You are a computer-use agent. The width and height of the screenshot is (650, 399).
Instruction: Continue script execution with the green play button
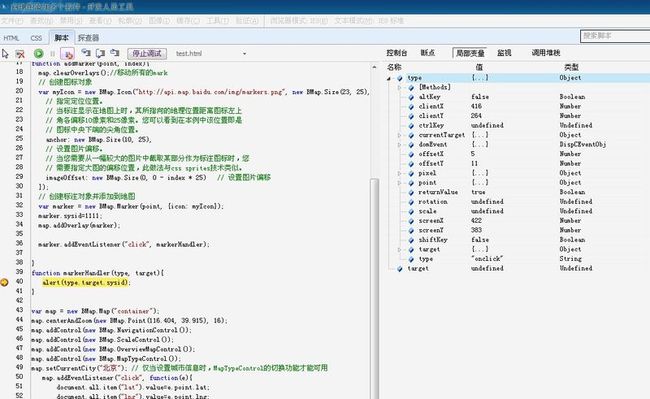click(39, 53)
